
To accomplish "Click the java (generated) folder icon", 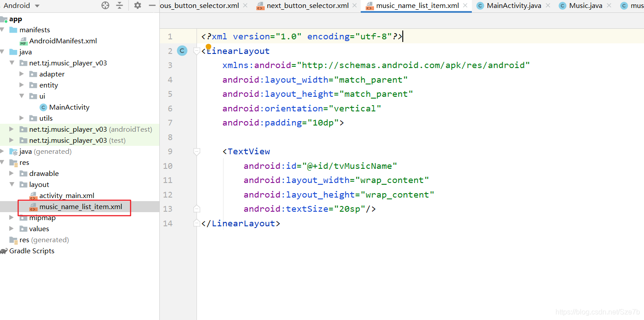I will click(13, 152).
